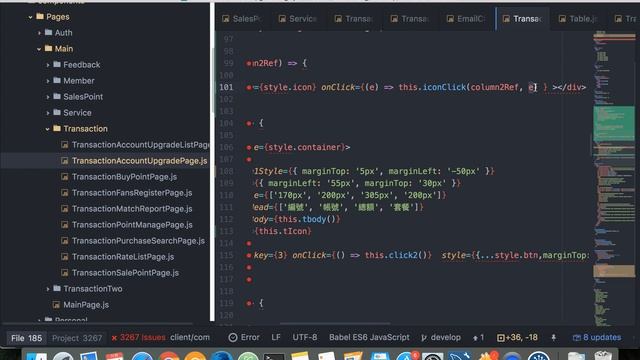Expand the Feedback folder
The height and width of the screenshot is (360, 640).
pos(48,65)
